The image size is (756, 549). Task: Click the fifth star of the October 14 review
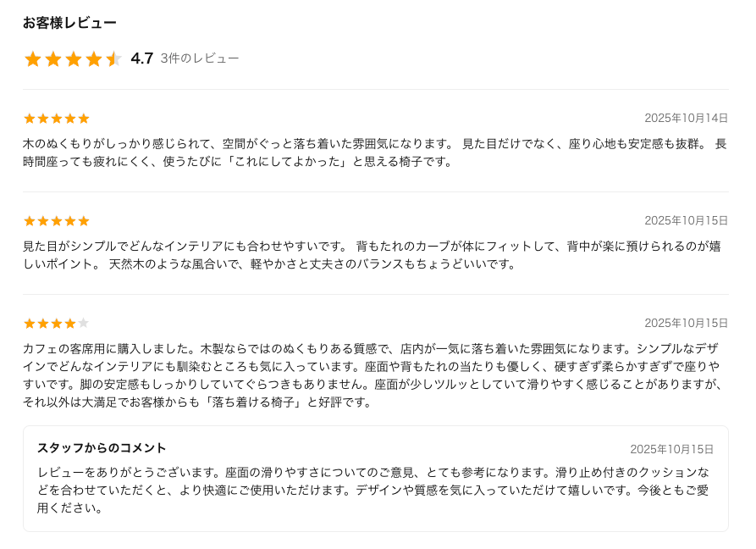(x=84, y=119)
